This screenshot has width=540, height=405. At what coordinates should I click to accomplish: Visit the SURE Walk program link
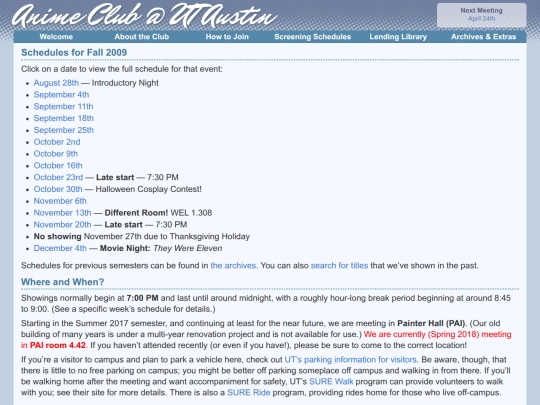331,382
